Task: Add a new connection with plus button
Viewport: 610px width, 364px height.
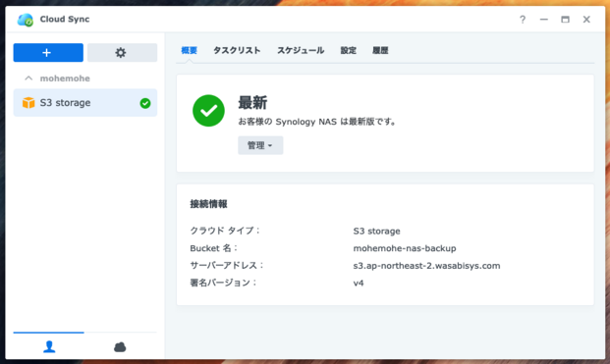Action: [x=48, y=52]
